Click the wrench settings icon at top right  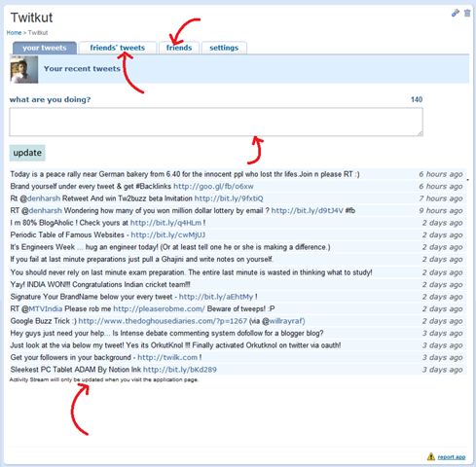(456, 13)
